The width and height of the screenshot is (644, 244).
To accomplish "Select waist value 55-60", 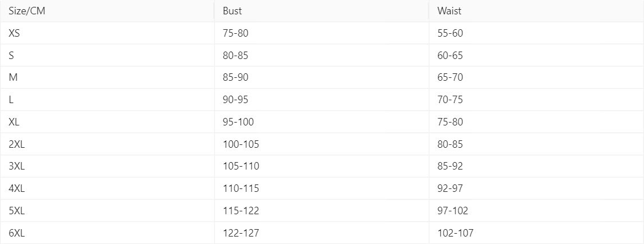I will [x=450, y=33].
